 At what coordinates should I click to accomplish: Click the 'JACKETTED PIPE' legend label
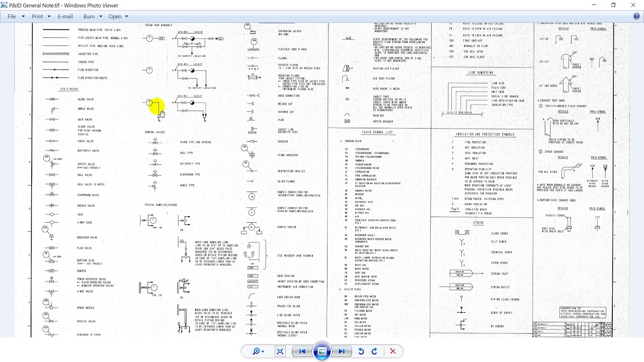(x=88, y=54)
